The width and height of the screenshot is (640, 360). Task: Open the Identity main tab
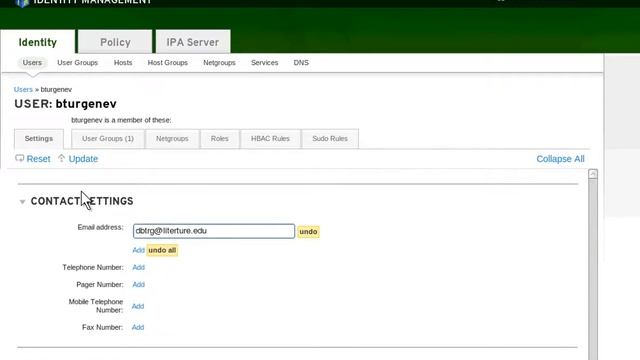[38, 42]
